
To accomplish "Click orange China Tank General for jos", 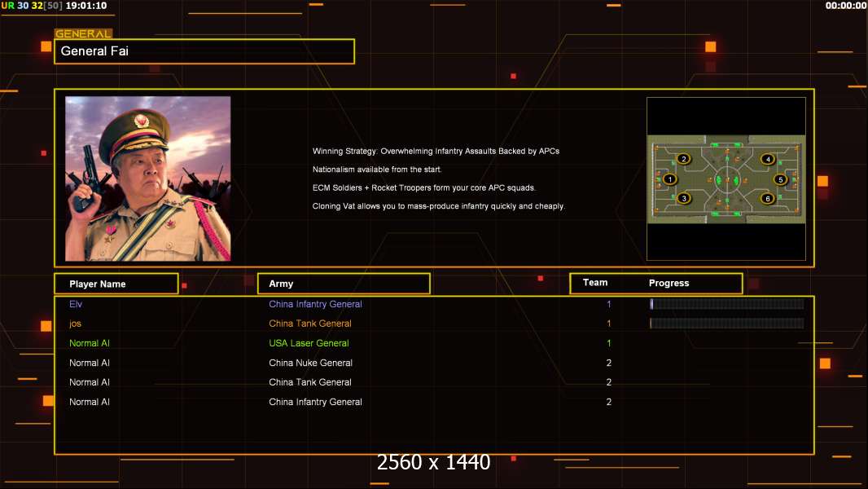I will [310, 324].
